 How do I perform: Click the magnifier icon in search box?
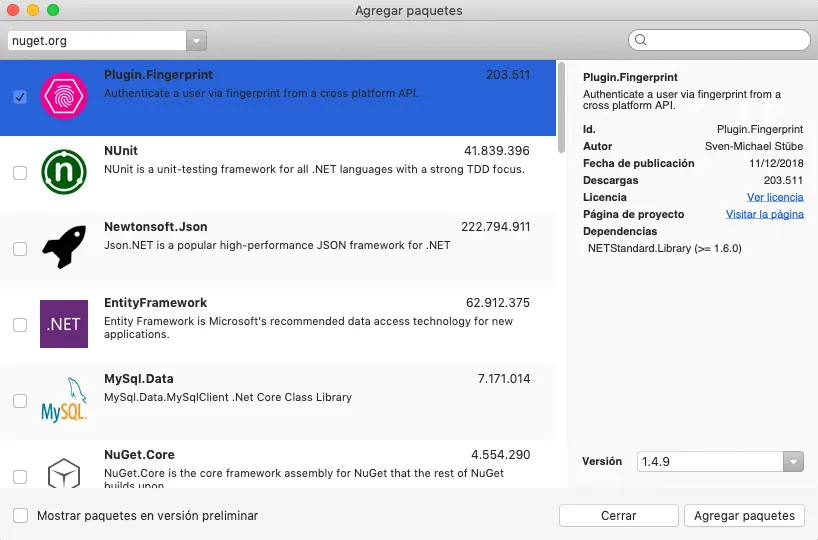[x=641, y=40]
